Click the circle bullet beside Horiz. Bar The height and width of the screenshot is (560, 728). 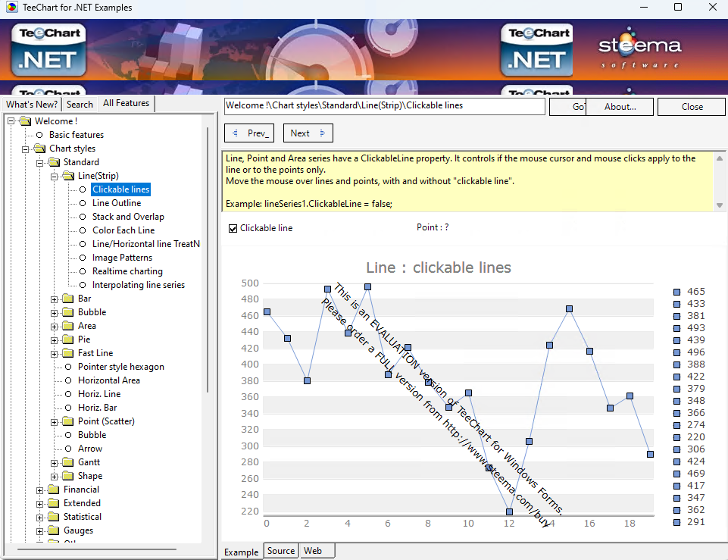[x=68, y=408]
